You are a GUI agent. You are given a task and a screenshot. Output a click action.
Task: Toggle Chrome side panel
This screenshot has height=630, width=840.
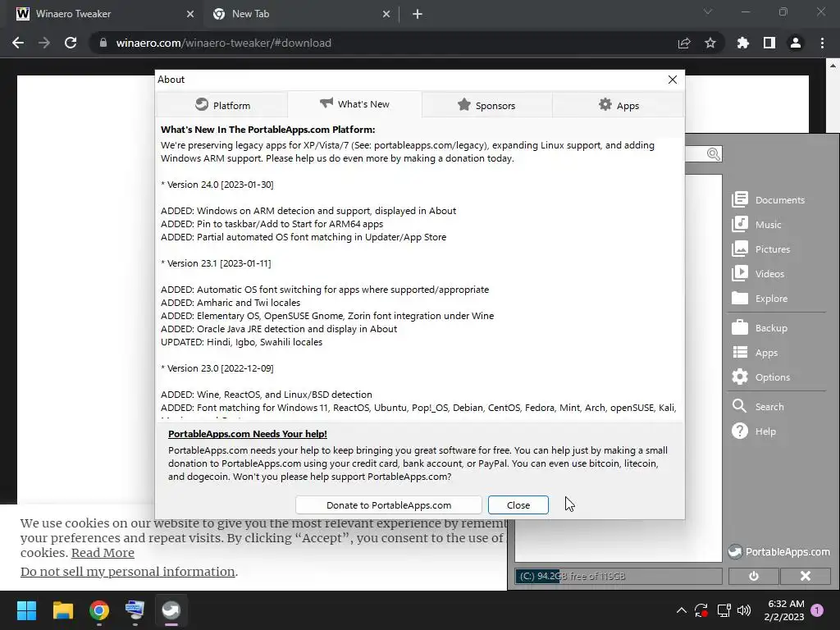click(769, 43)
